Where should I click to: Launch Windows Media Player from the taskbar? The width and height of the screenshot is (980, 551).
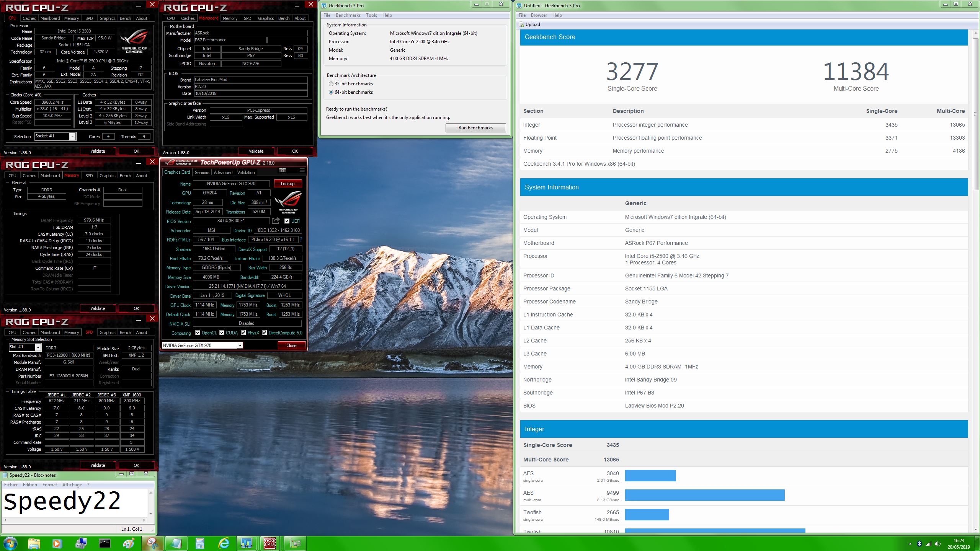(x=57, y=543)
